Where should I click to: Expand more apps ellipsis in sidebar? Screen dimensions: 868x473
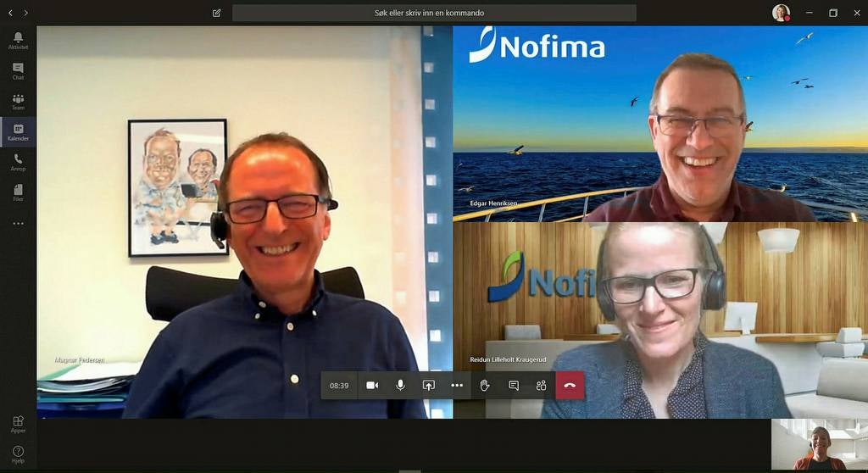[x=18, y=224]
